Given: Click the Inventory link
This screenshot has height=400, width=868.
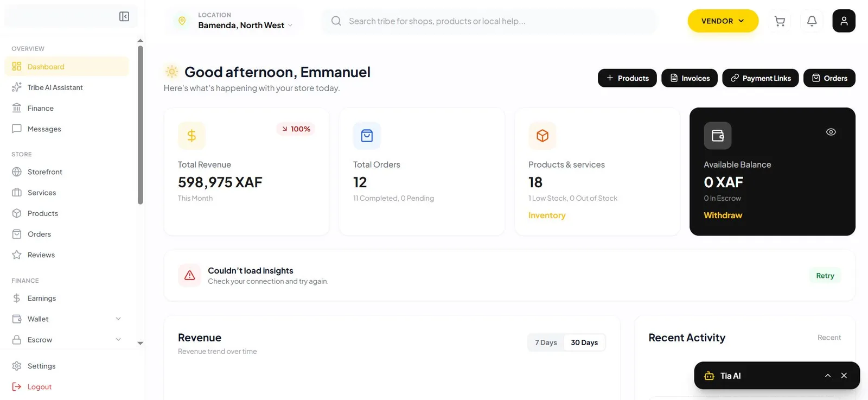Looking at the screenshot, I should point(547,215).
